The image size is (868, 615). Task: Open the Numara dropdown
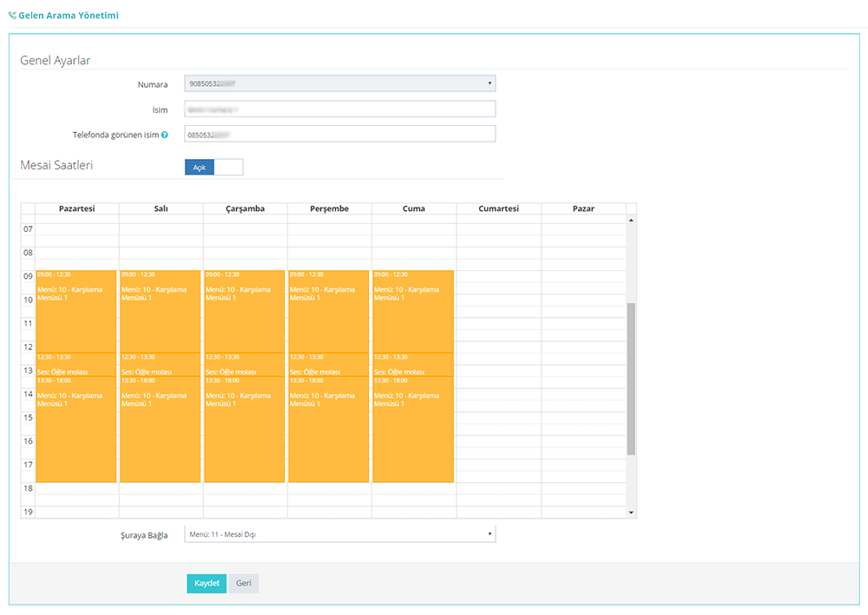[x=340, y=83]
